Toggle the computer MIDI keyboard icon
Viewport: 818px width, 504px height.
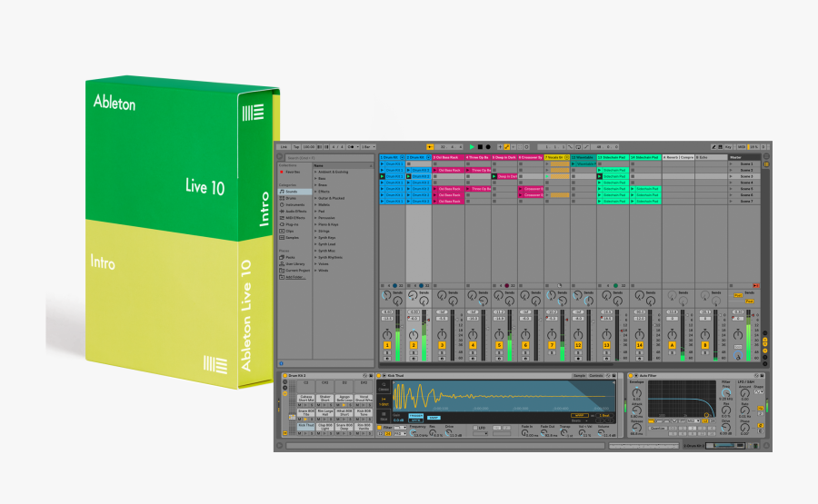click(721, 147)
